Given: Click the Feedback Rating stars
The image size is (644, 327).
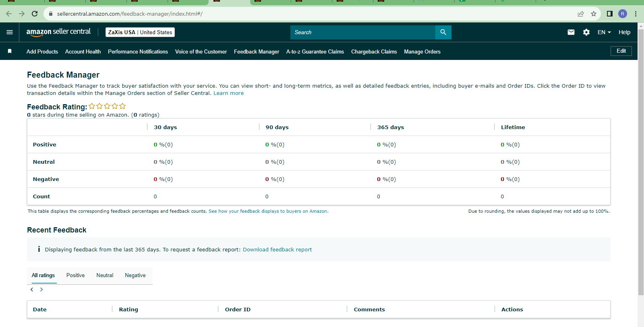Looking at the screenshot, I should pos(107,106).
